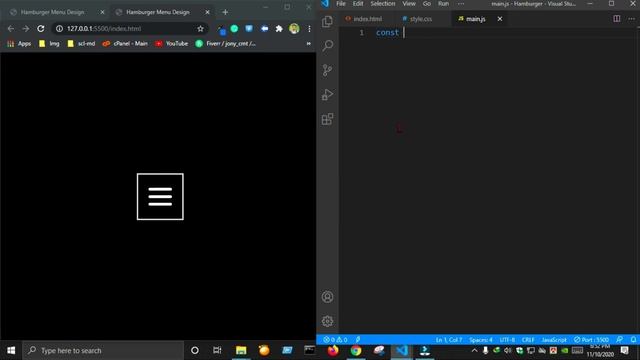Open the Run menu in VS Code
640x360 pixels.
pyautogui.click(x=443, y=4)
